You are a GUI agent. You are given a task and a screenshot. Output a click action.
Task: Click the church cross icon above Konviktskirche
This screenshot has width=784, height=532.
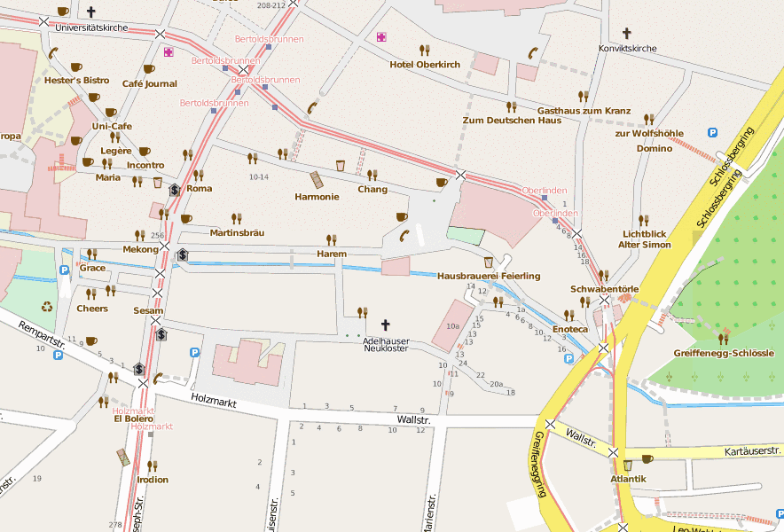[626, 34]
